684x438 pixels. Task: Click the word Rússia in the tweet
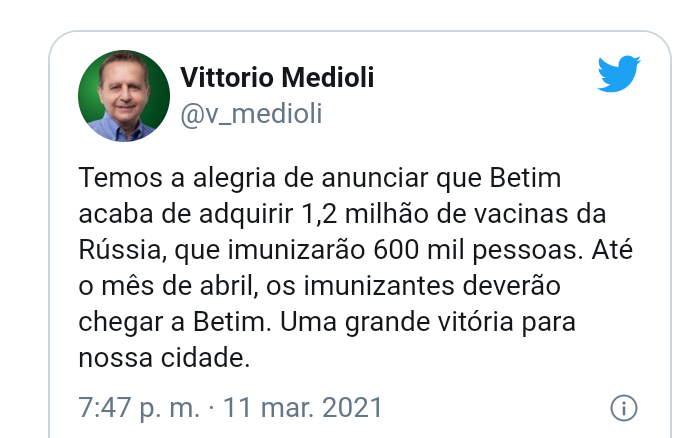click(x=123, y=250)
